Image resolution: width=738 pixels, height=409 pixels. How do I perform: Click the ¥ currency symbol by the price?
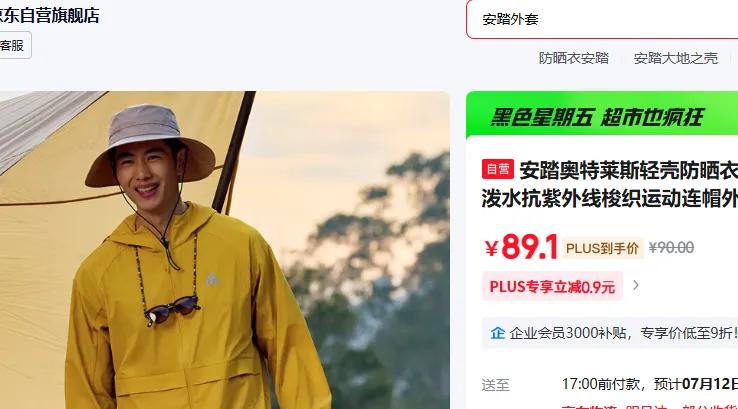click(x=491, y=249)
